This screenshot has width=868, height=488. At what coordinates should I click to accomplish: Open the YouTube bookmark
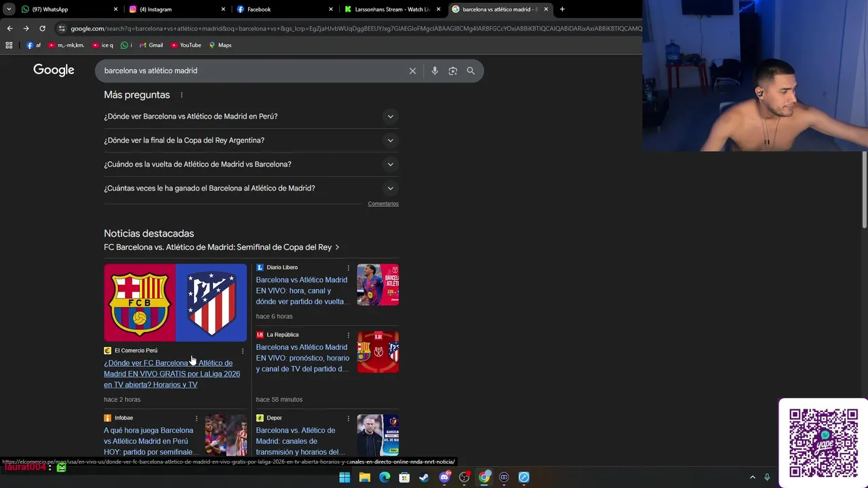[x=186, y=45]
